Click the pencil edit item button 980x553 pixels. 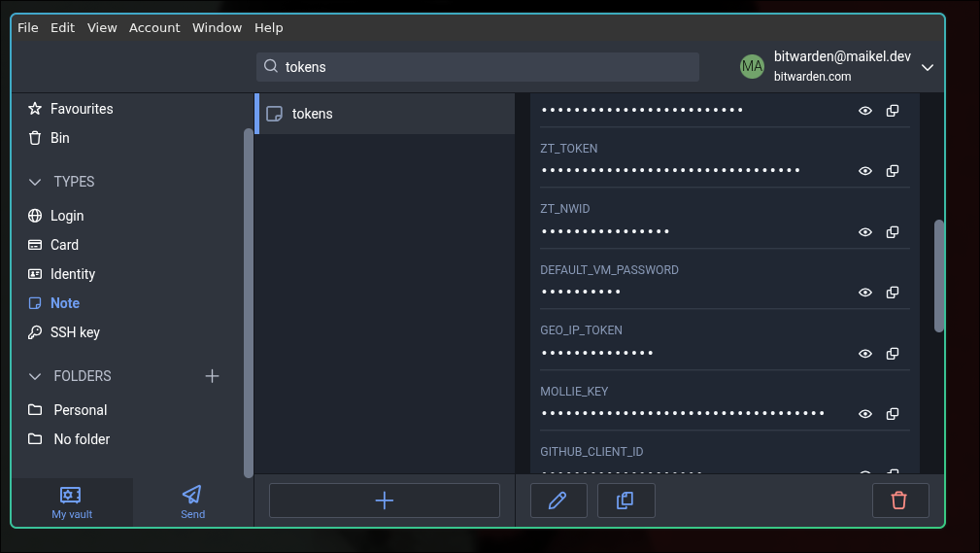558,501
